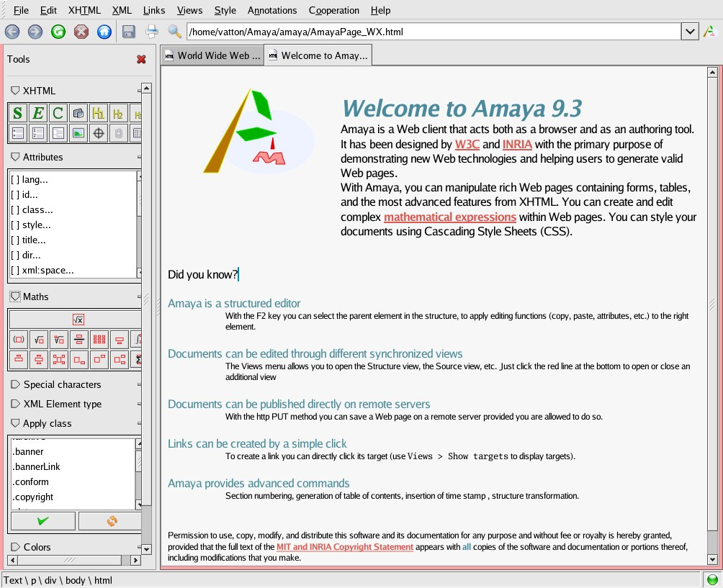This screenshot has width=723, height=588.
Task: Insert a subscript math construct
Action: click(78, 359)
